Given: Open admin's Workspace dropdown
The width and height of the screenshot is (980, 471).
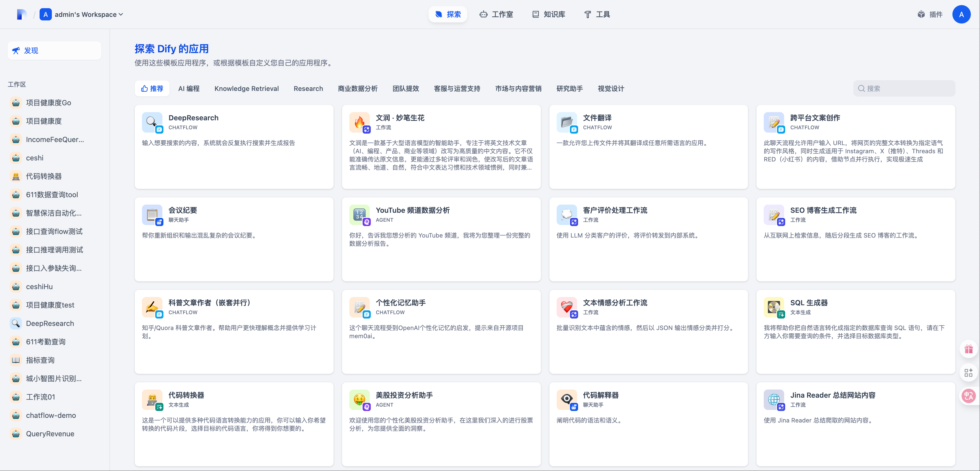Looking at the screenshot, I should click(81, 15).
